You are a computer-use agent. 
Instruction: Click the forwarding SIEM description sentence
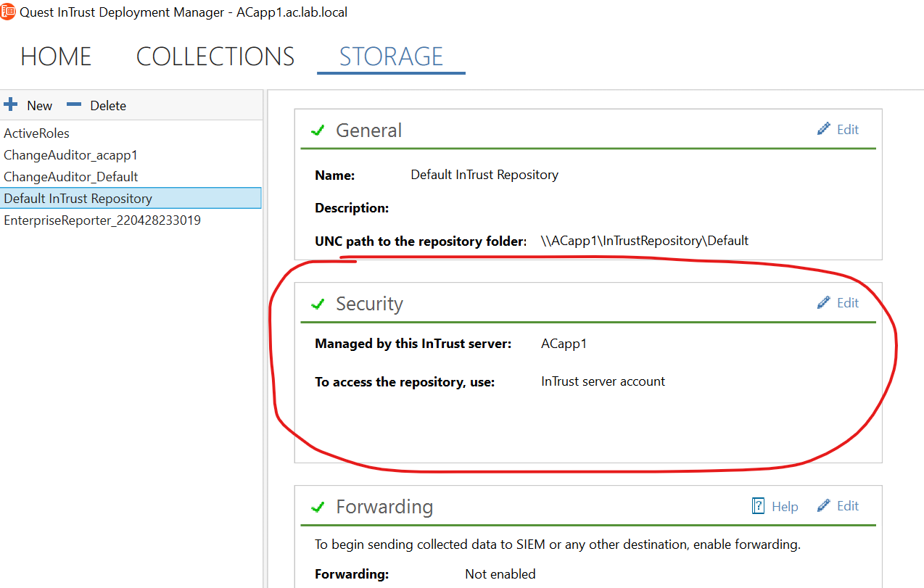(558, 544)
